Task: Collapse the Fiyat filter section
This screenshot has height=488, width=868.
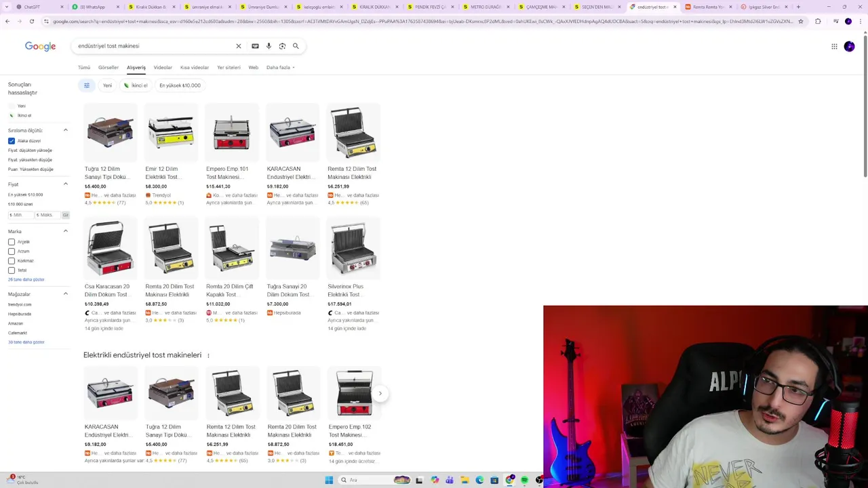Action: pos(66,184)
